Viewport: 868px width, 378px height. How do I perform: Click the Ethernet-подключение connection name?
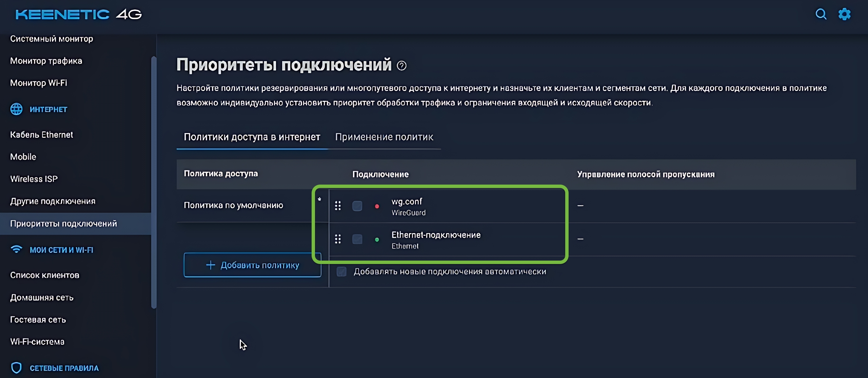tap(436, 235)
